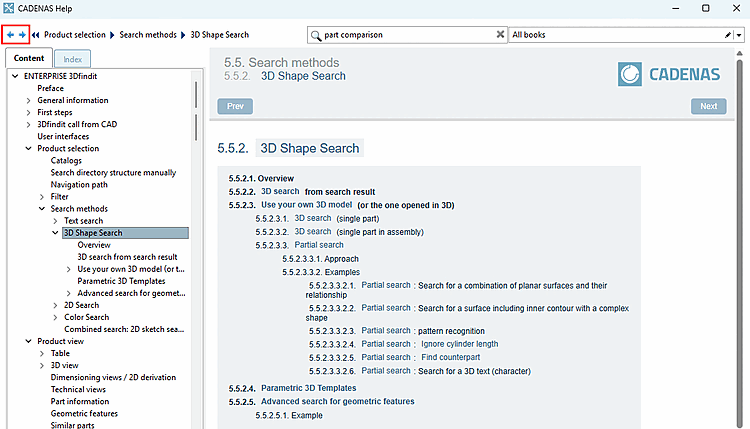Expand the Text search node

click(55, 221)
